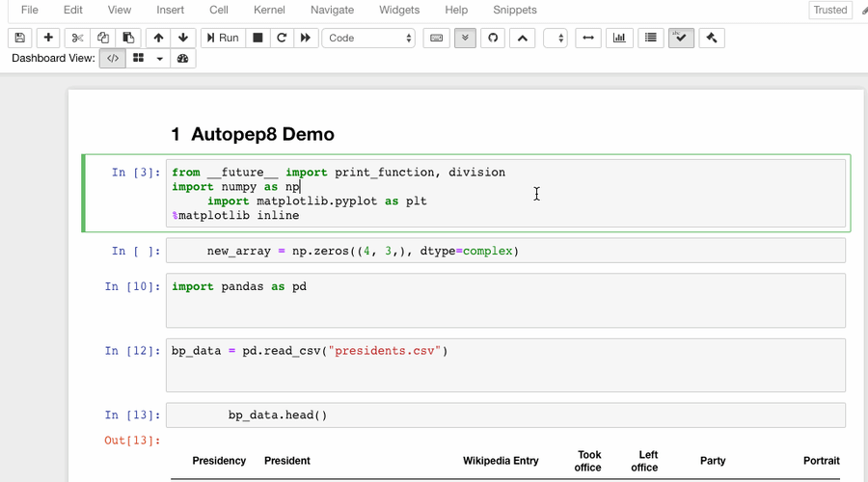Viewport: 868px width, 482px height.
Task: Toggle the table of contents list button
Action: click(651, 38)
